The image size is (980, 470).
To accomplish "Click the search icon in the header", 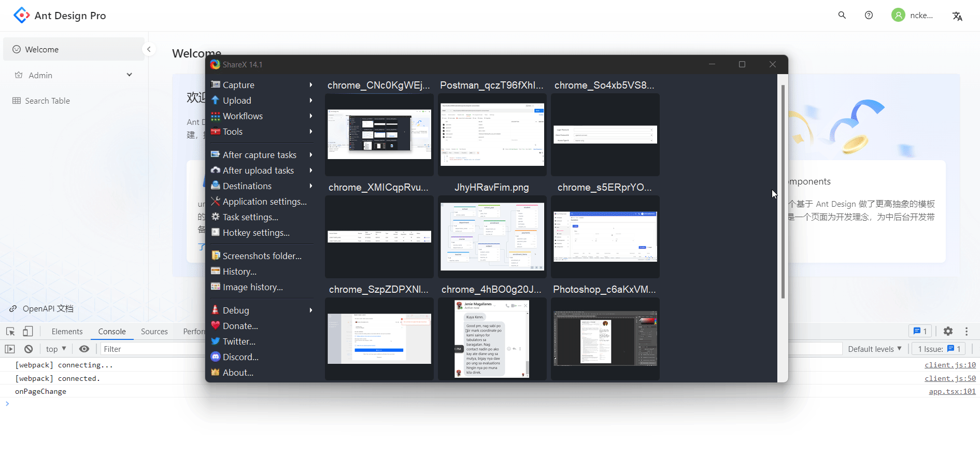I will click(x=842, y=15).
